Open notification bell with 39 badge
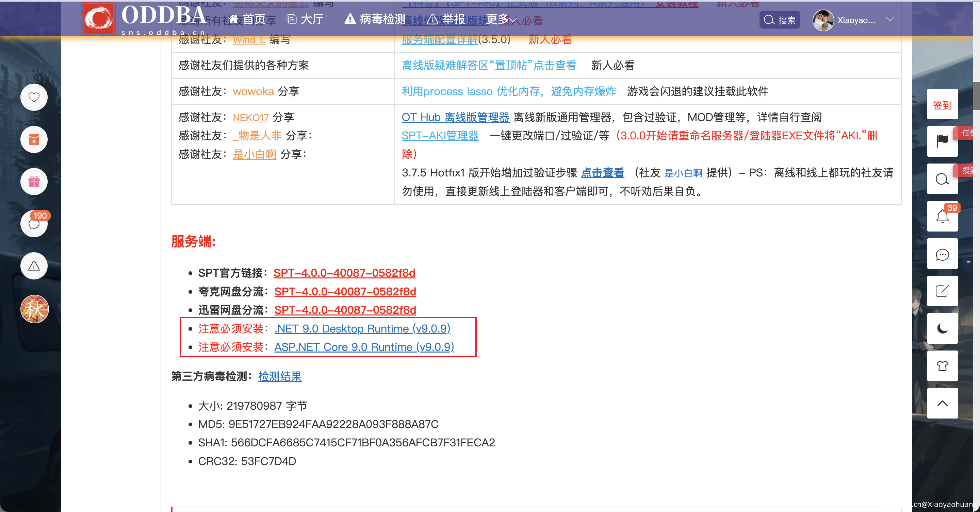Image resolution: width=980 pixels, height=512 pixels. 942,217
